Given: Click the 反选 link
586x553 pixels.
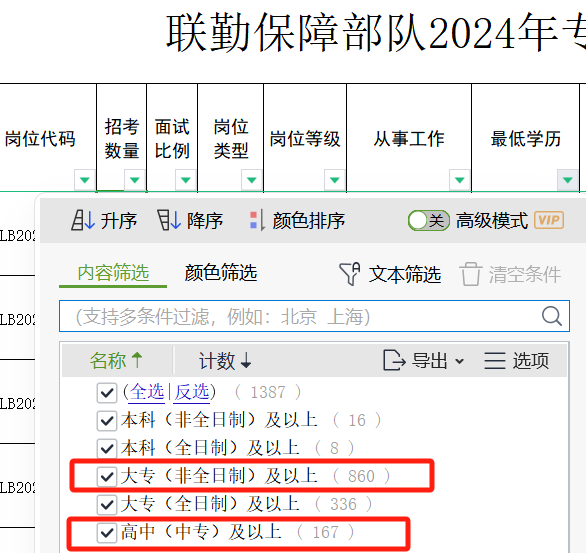Looking at the screenshot, I should [x=192, y=392].
